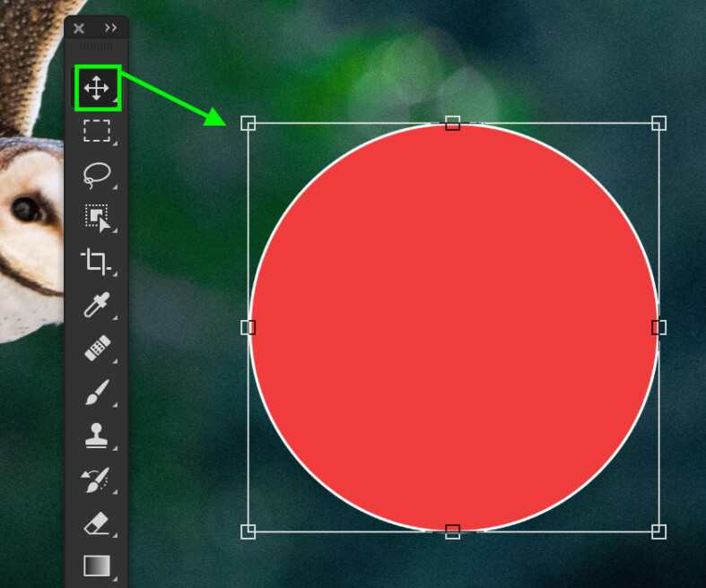Pick the Eraser tool
Image resolution: width=706 pixels, height=588 pixels.
[96, 523]
